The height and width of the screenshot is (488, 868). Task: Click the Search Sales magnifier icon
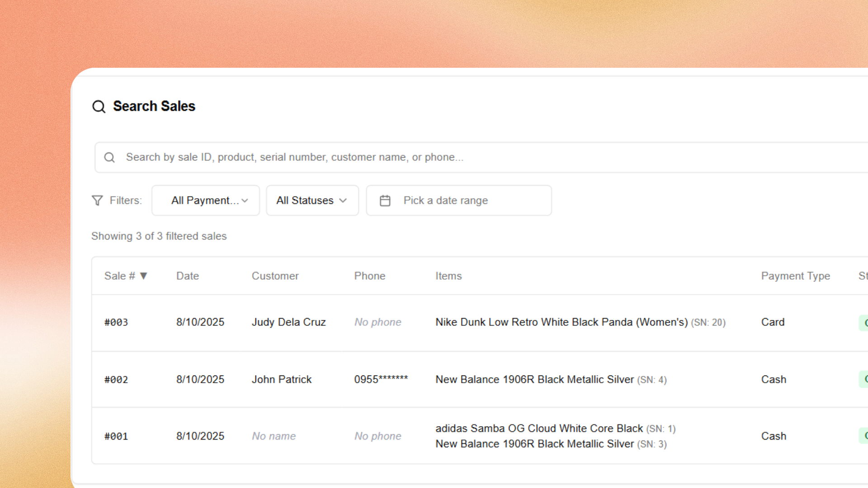coord(99,107)
